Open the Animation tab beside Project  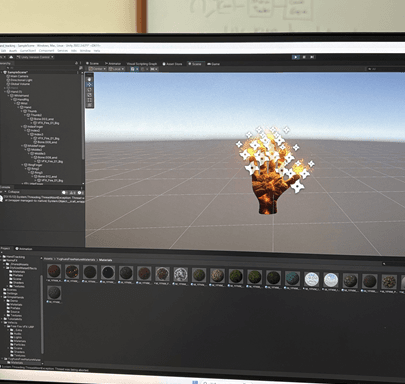pos(24,249)
